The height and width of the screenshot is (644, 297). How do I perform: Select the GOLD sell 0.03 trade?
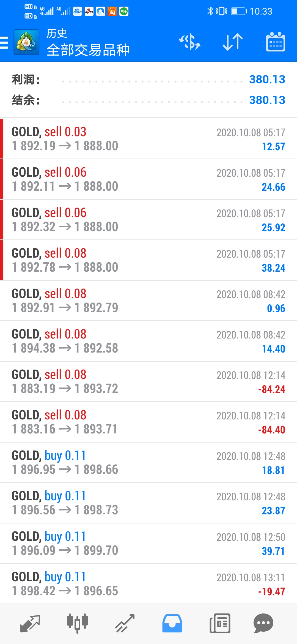pos(148,139)
